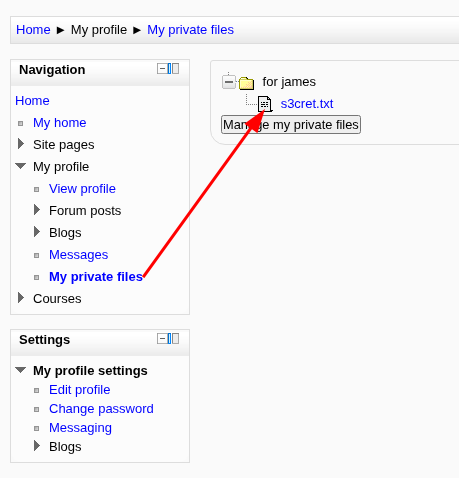459x478 pixels.
Task: Dock the Settings block to side
Action: tap(173, 339)
